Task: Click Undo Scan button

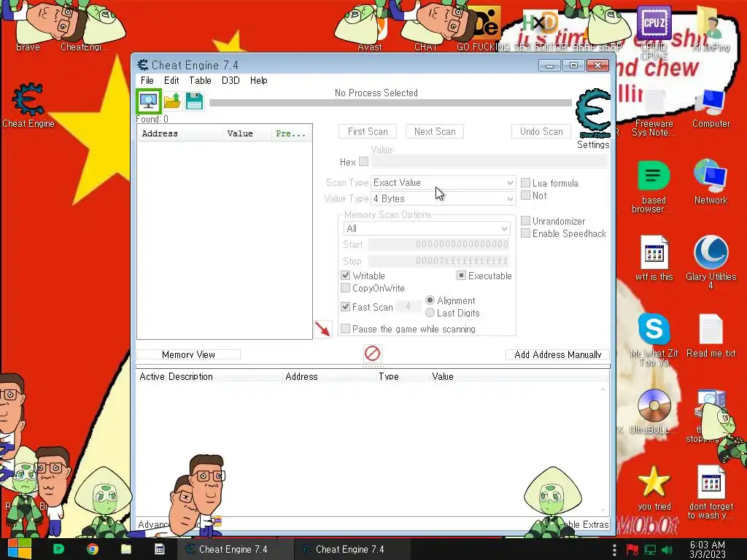Action: pos(541,131)
